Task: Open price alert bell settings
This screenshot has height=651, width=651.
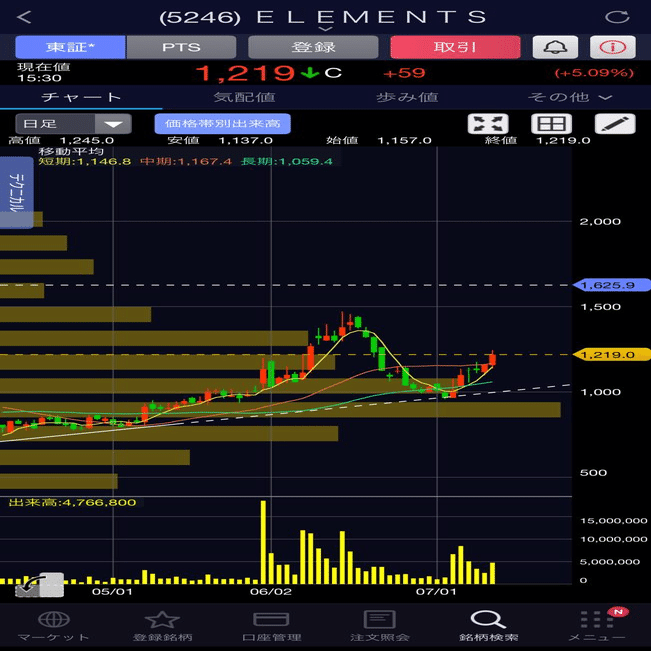Action: [x=555, y=47]
